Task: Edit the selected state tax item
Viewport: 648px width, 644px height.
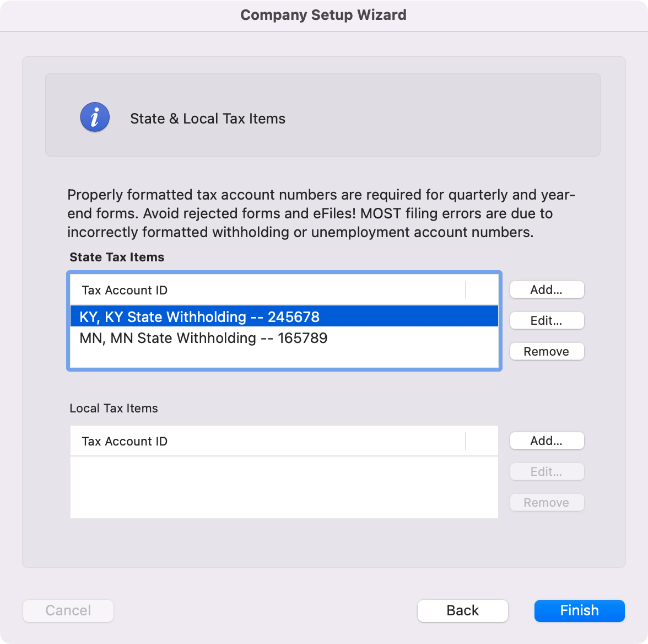Action: [x=547, y=321]
